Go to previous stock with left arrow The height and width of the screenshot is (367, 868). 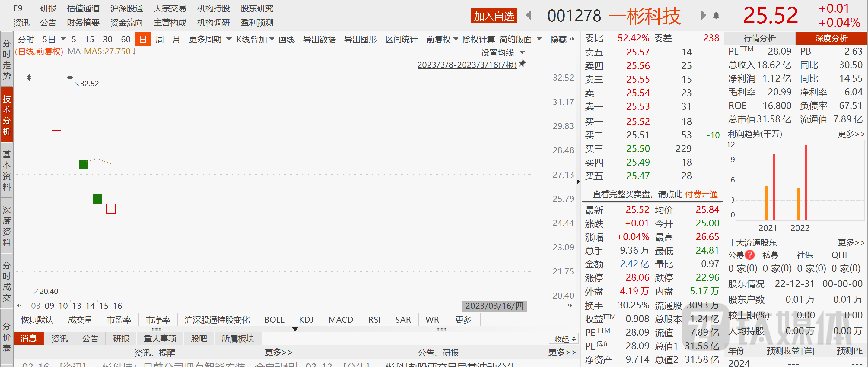click(529, 15)
